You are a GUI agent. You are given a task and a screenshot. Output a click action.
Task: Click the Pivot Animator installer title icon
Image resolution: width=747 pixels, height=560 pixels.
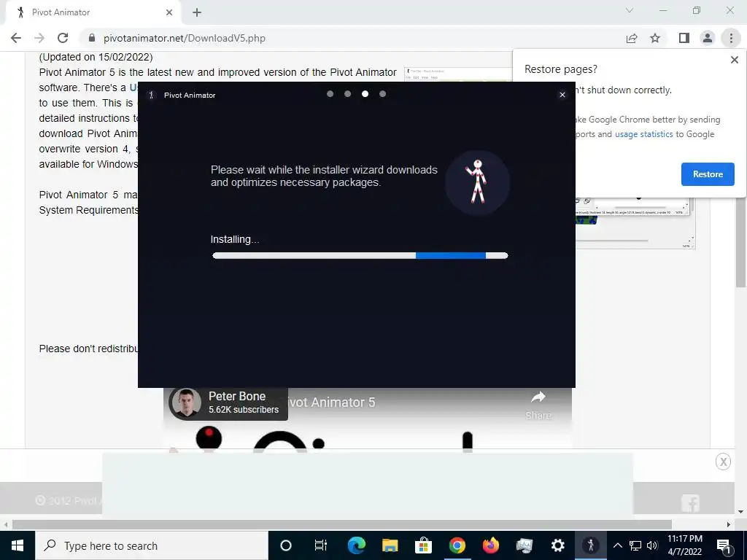pos(151,96)
